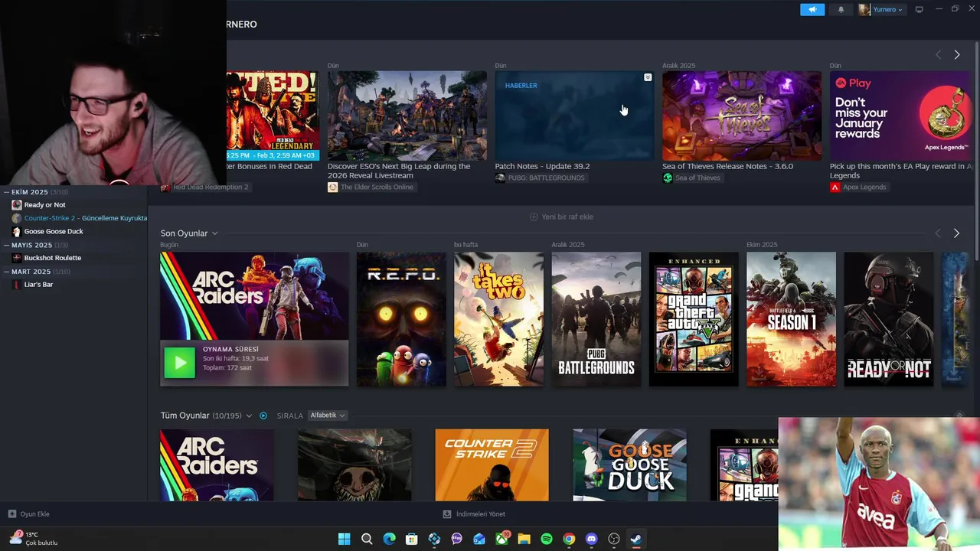
Task: Expand the Tüm Oyunlar shelf dropdown
Action: [249, 416]
